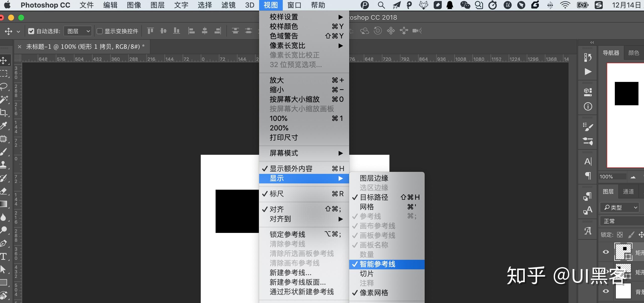Enable 显示变换控件 checkbox
The width and height of the screenshot is (644, 303).
tap(100, 31)
